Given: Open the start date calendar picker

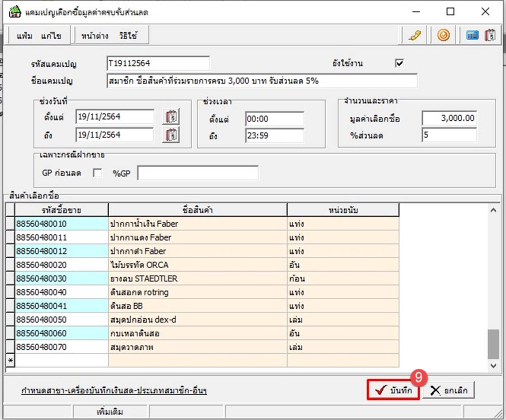Looking at the screenshot, I should coord(171,117).
